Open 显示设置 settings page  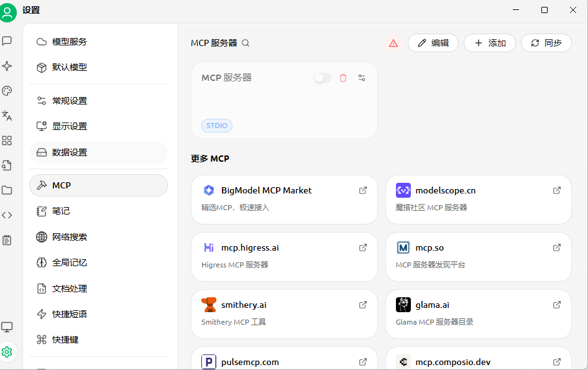(x=98, y=126)
